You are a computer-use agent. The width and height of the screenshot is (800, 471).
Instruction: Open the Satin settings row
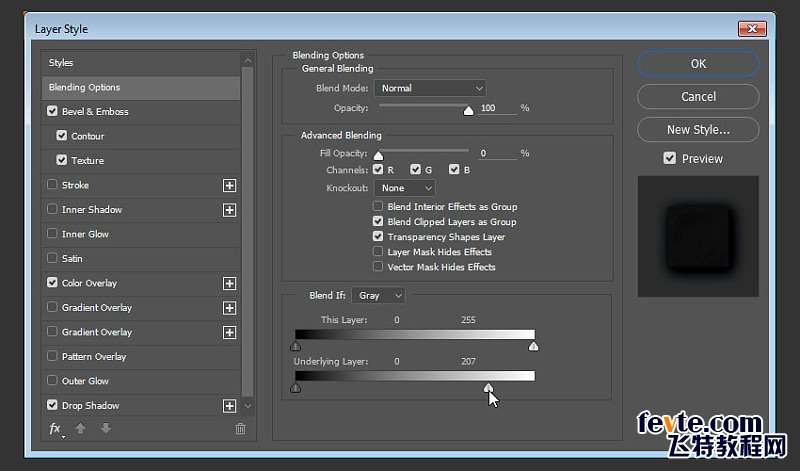coord(141,259)
